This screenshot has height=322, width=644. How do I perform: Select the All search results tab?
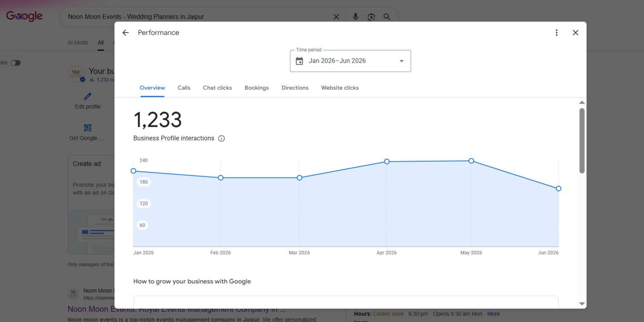pos(101,43)
